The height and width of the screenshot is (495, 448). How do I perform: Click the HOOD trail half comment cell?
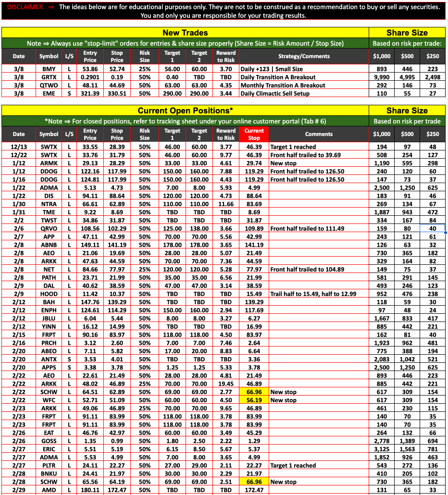point(313,294)
